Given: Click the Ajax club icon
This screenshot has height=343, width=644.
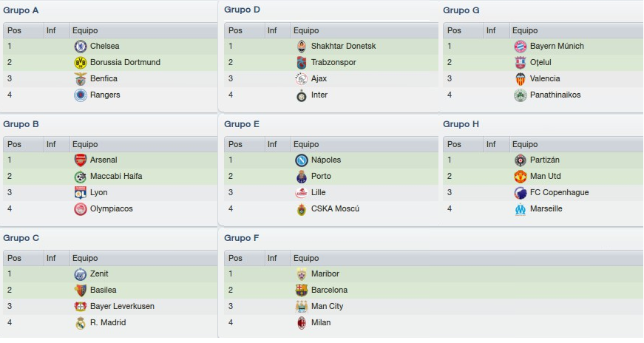Looking at the screenshot, I should coord(302,79).
